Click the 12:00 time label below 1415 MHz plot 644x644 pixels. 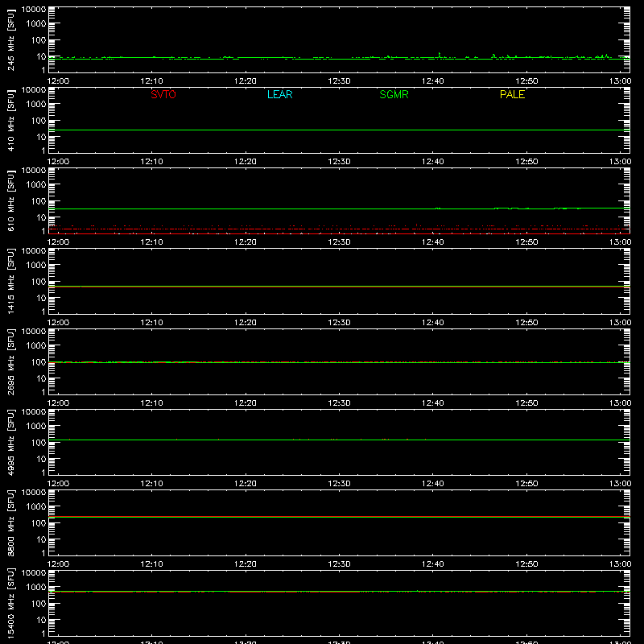(58, 323)
